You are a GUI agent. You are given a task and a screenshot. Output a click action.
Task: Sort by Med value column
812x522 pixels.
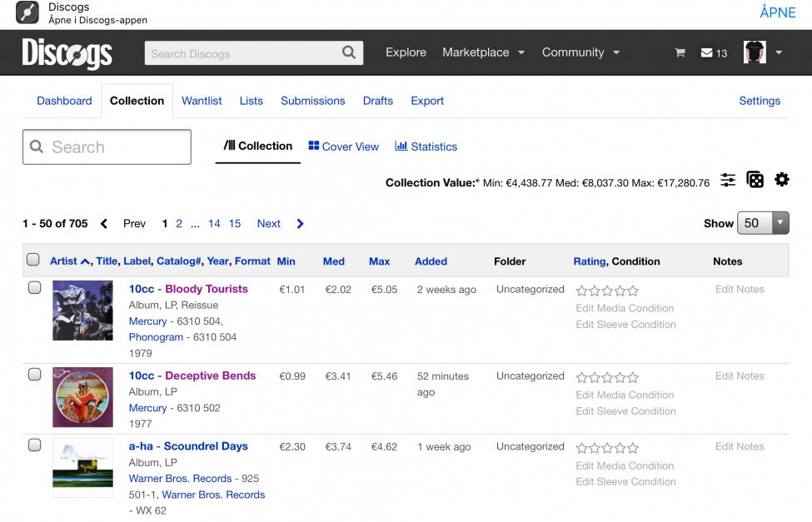(x=333, y=261)
